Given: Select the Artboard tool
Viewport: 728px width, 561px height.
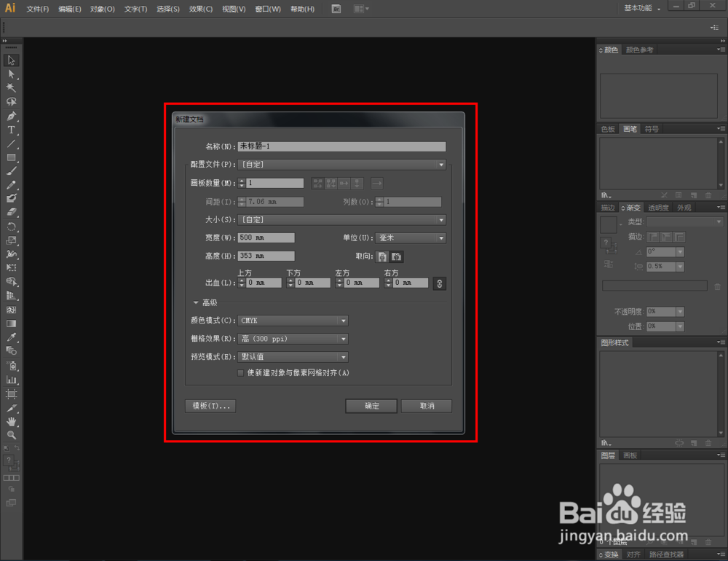Looking at the screenshot, I should (x=11, y=394).
